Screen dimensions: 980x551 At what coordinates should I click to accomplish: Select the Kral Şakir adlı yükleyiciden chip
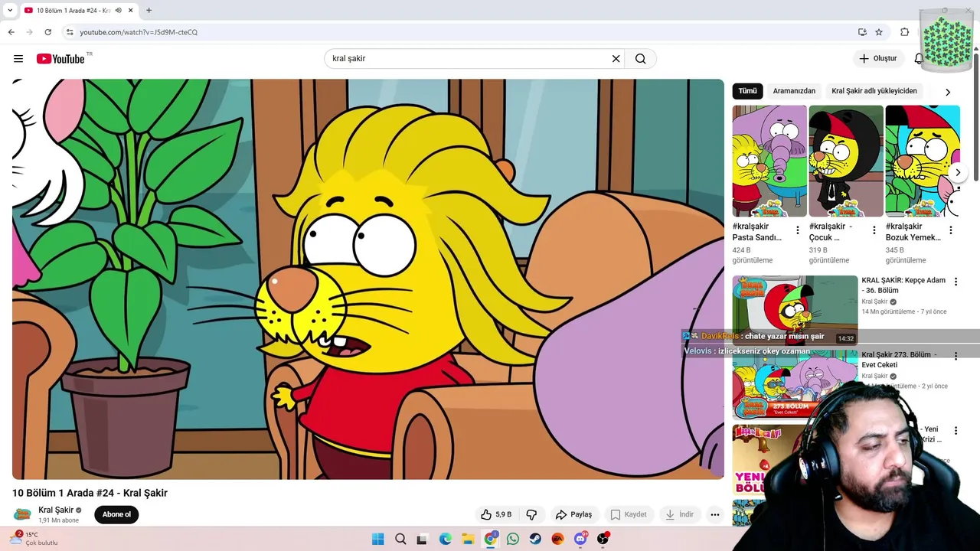(x=874, y=91)
